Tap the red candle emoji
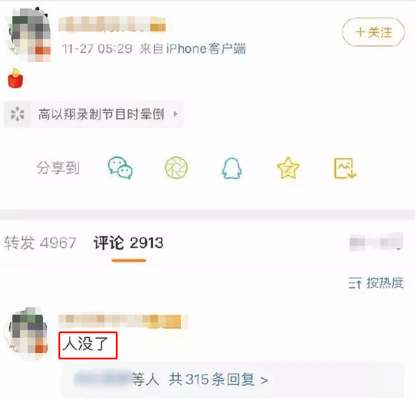 pyautogui.click(x=15, y=78)
